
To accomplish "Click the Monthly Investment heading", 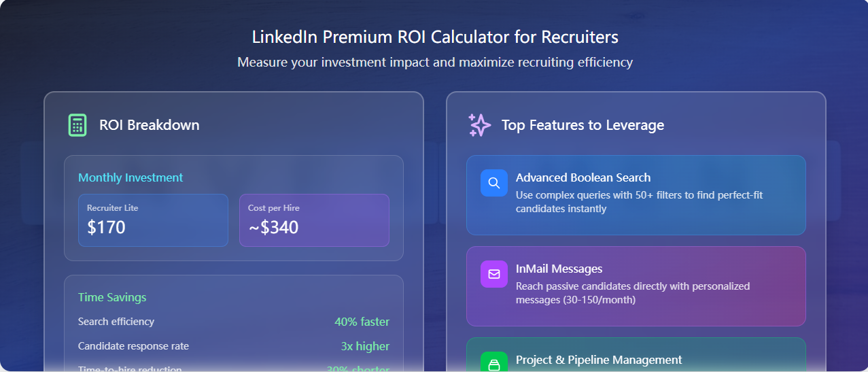I will click(131, 177).
